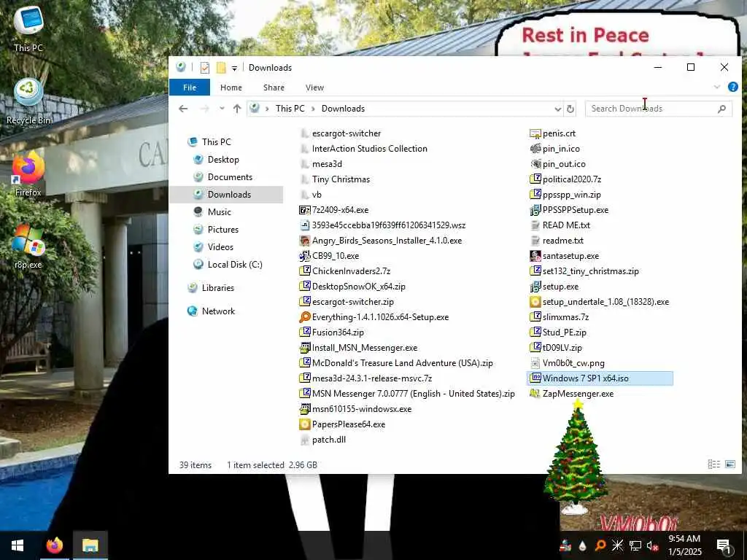Select the PPSSPPSetup.exe icon
The image size is (747, 560).
click(x=535, y=210)
